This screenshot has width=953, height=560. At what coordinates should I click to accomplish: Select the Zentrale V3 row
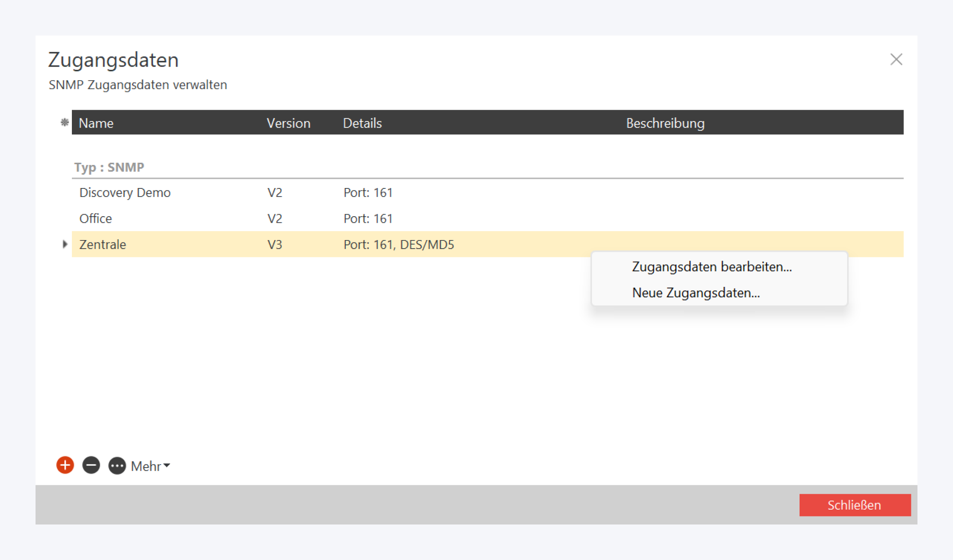(103, 244)
